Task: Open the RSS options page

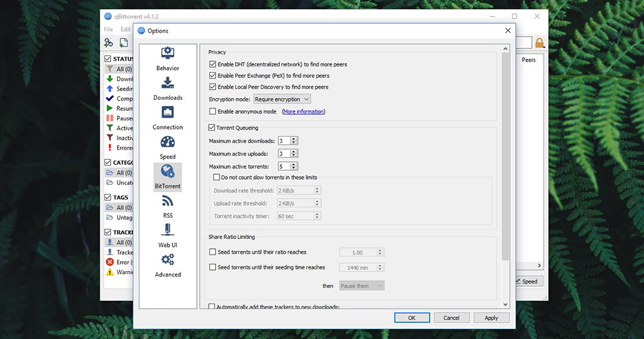Action: 167,207
